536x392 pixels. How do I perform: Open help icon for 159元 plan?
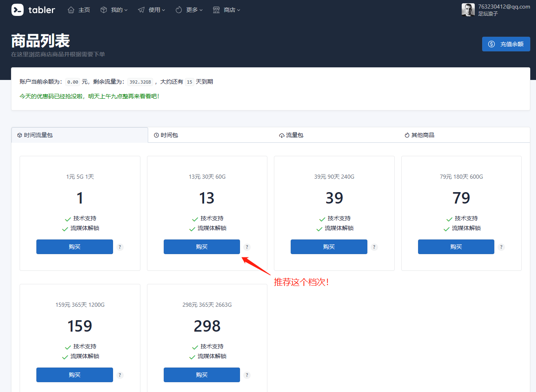pyautogui.click(x=120, y=375)
